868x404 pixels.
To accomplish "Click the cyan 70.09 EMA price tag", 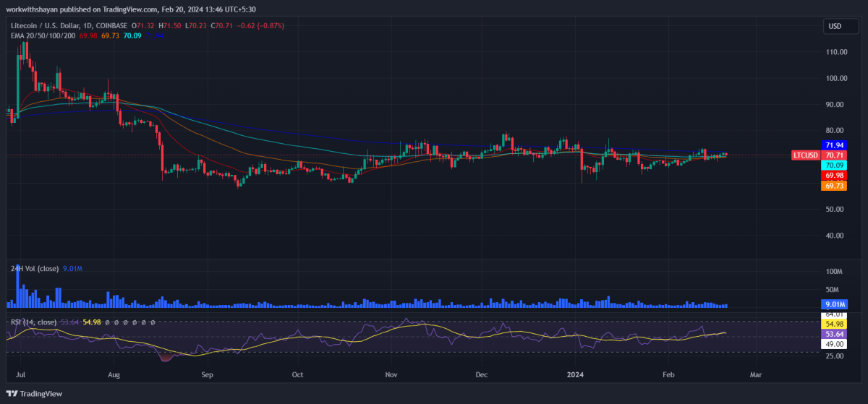I will (834, 166).
